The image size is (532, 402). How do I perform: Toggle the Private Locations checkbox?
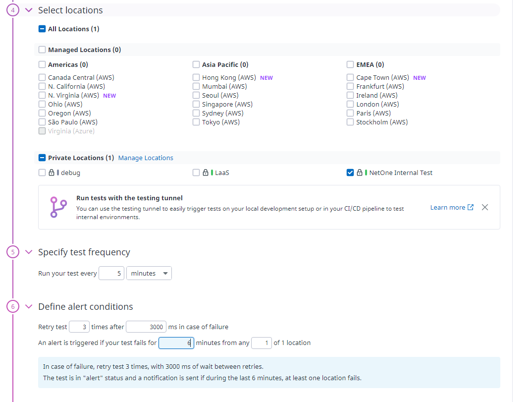point(42,158)
